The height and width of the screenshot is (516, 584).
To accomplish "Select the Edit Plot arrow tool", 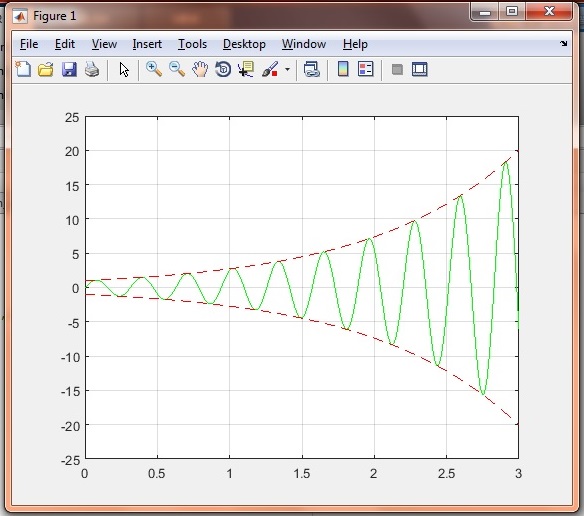I will (124, 70).
